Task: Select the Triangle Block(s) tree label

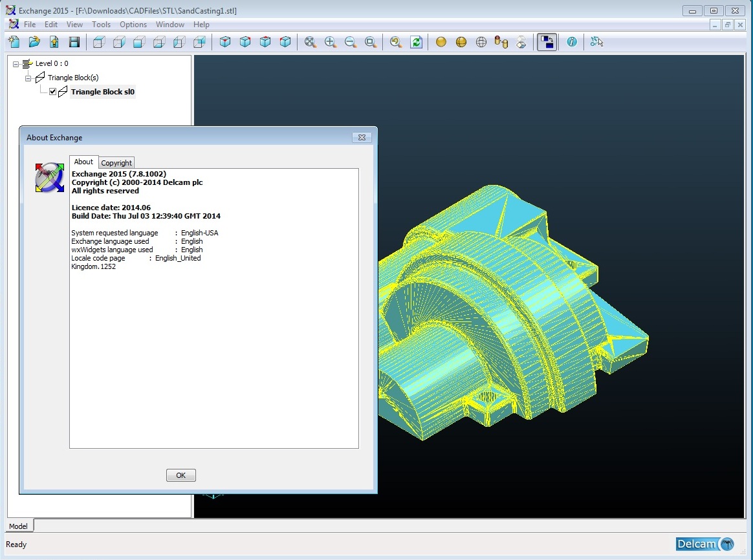Action: point(73,78)
